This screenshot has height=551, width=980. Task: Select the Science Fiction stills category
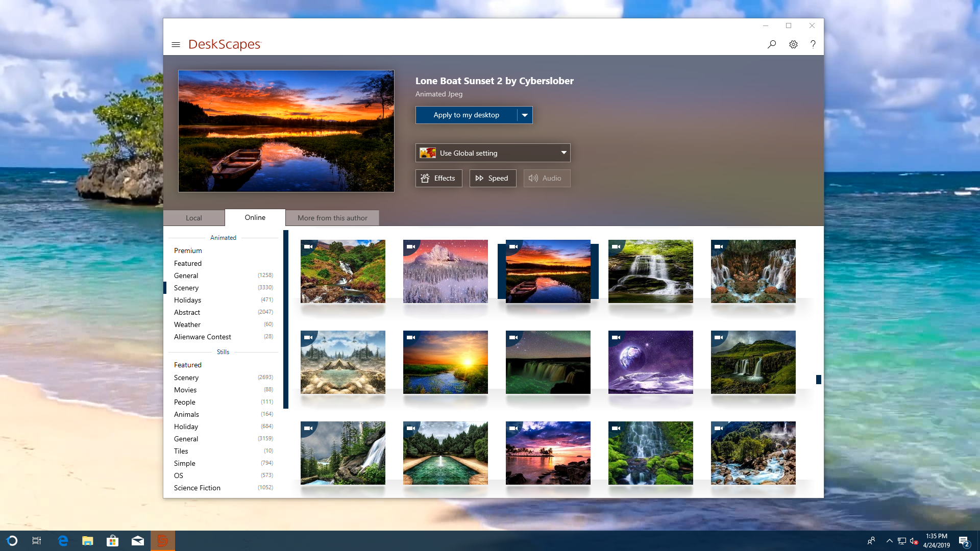[197, 488]
